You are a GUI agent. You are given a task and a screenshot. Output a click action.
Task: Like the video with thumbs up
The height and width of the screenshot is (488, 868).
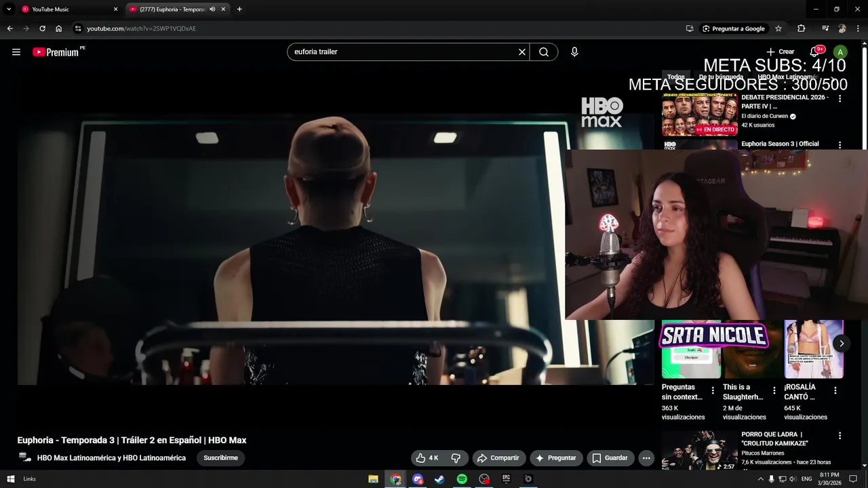(428, 458)
